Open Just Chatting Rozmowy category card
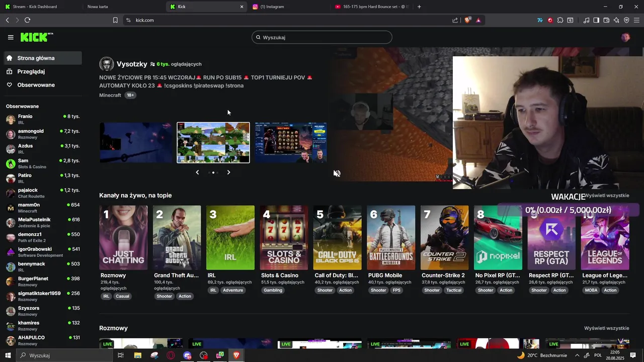The image size is (644, 362). click(123, 238)
